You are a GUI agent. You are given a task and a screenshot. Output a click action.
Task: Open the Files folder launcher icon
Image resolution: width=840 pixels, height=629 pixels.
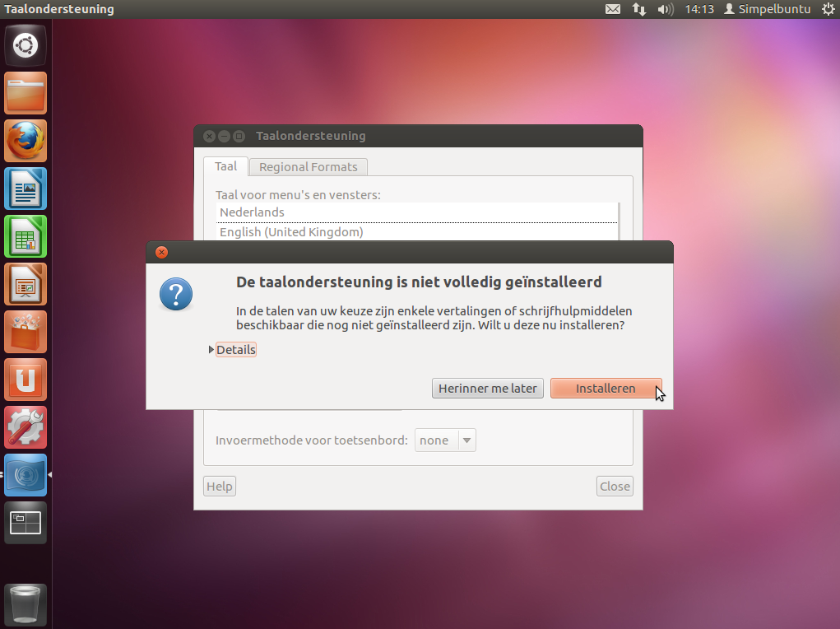click(26, 93)
